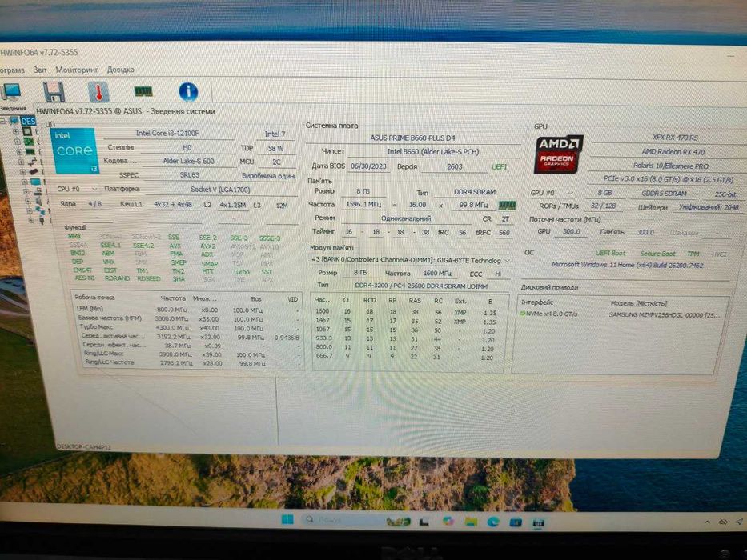Image resolution: width=747 pixels, height=560 pixels.
Task: Click the Alder Lake-S 600 codename field
Action: pyautogui.click(x=189, y=161)
